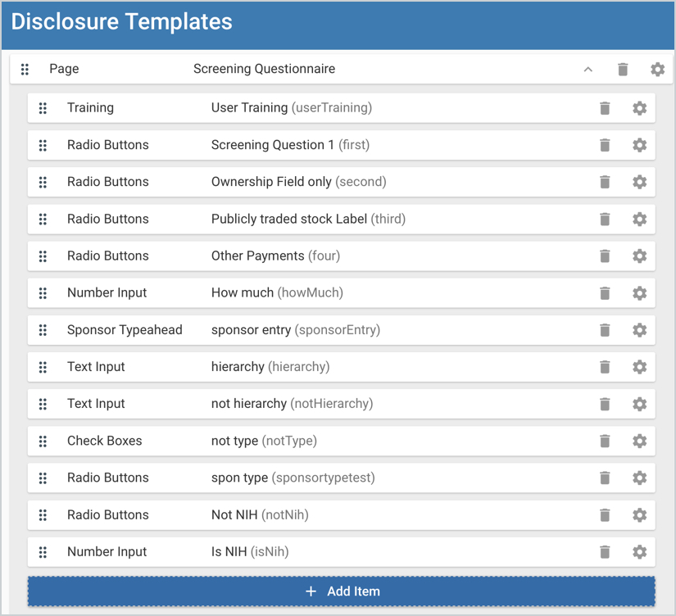Click the User Training (userTraining) label
The image size is (676, 616).
[292, 108]
